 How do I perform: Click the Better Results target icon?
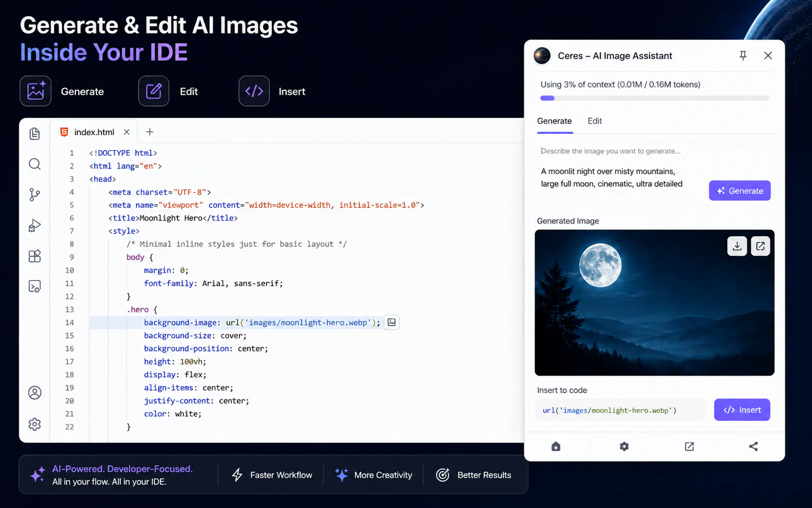click(x=443, y=475)
